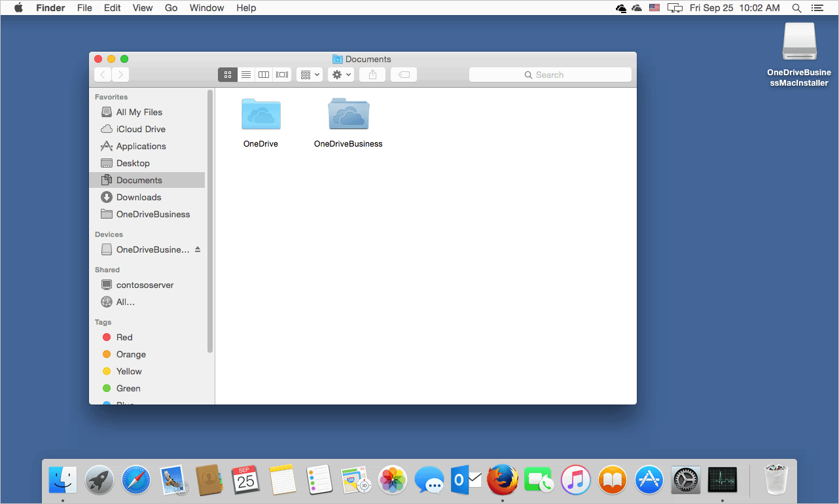This screenshot has height=504, width=839.
Task: Click the Edit Tags toolbar button
Action: (x=404, y=75)
